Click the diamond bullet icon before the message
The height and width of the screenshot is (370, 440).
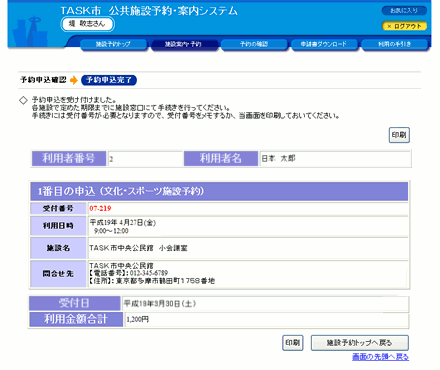pos(23,100)
